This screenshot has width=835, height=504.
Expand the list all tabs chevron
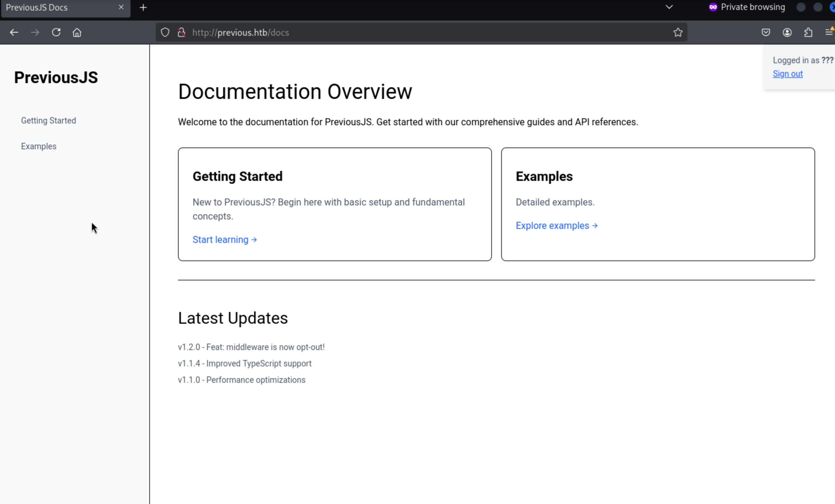(x=669, y=7)
